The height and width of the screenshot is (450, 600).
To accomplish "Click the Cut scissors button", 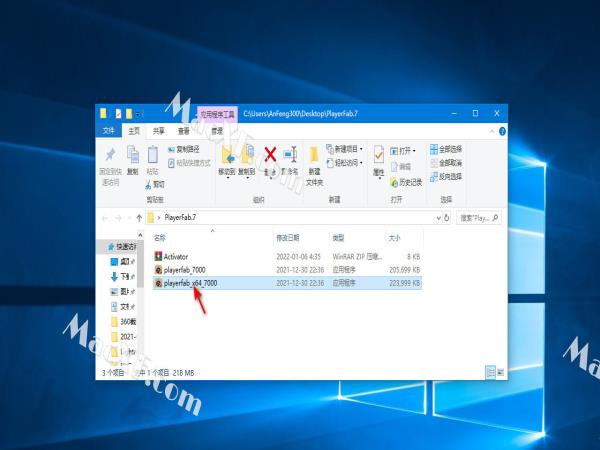I will point(155,185).
